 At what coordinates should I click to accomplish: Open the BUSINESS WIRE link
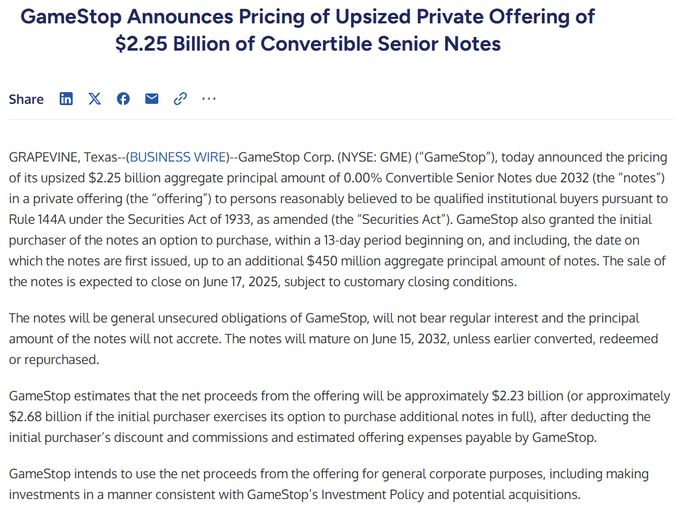179,157
